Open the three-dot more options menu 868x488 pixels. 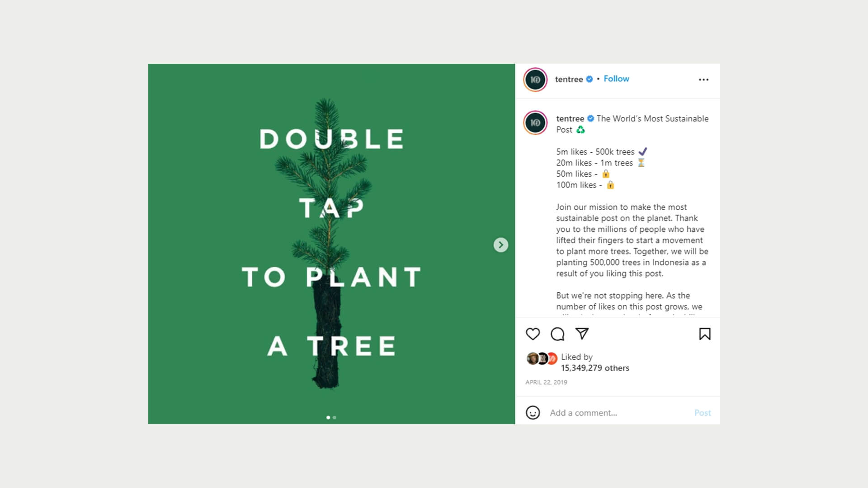703,80
